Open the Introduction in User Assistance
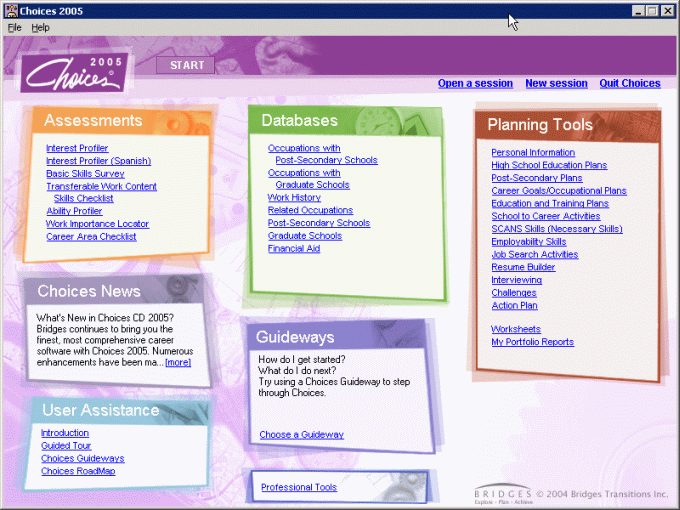Viewport: 680px width, 510px height. [x=65, y=433]
